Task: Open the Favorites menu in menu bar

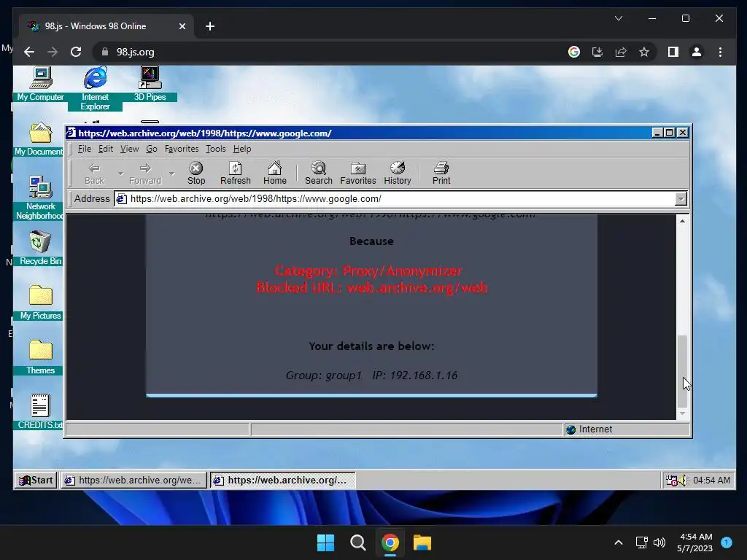Action: tap(181, 149)
